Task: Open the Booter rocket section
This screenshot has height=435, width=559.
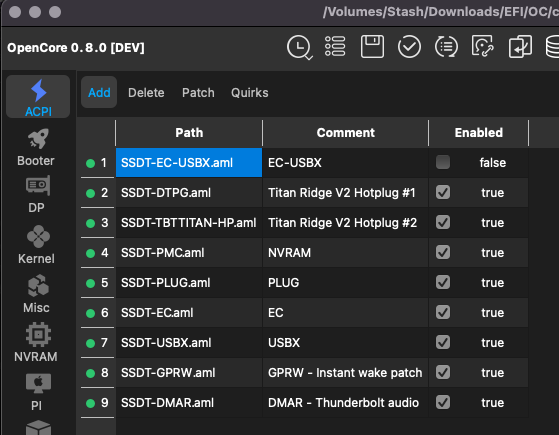Action: (37, 148)
